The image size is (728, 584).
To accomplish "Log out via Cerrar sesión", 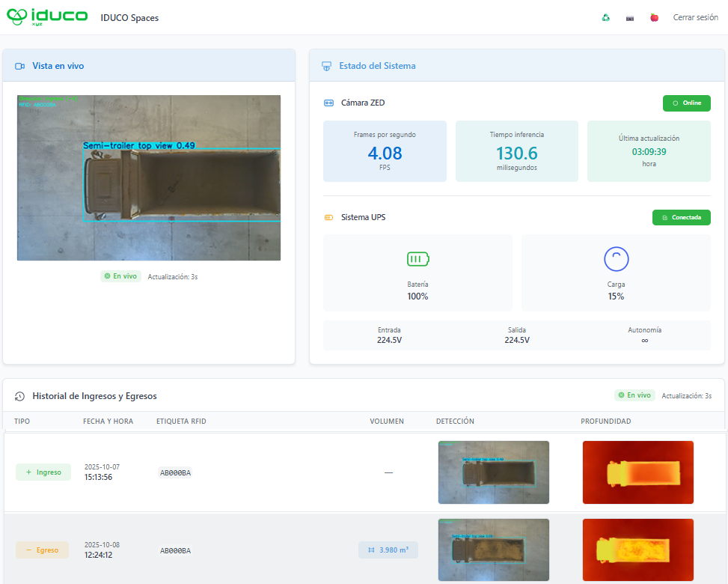I will tap(695, 18).
